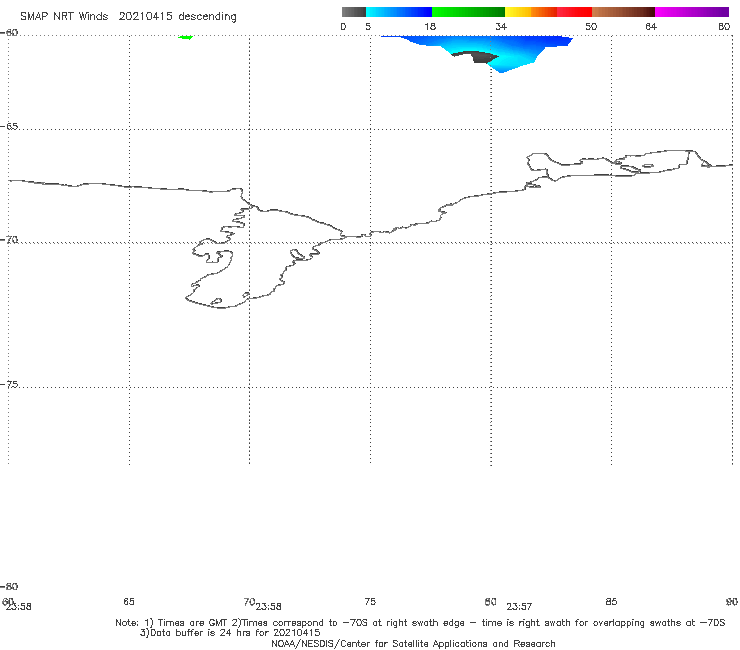Click the colorbar label '34'

click(x=501, y=27)
